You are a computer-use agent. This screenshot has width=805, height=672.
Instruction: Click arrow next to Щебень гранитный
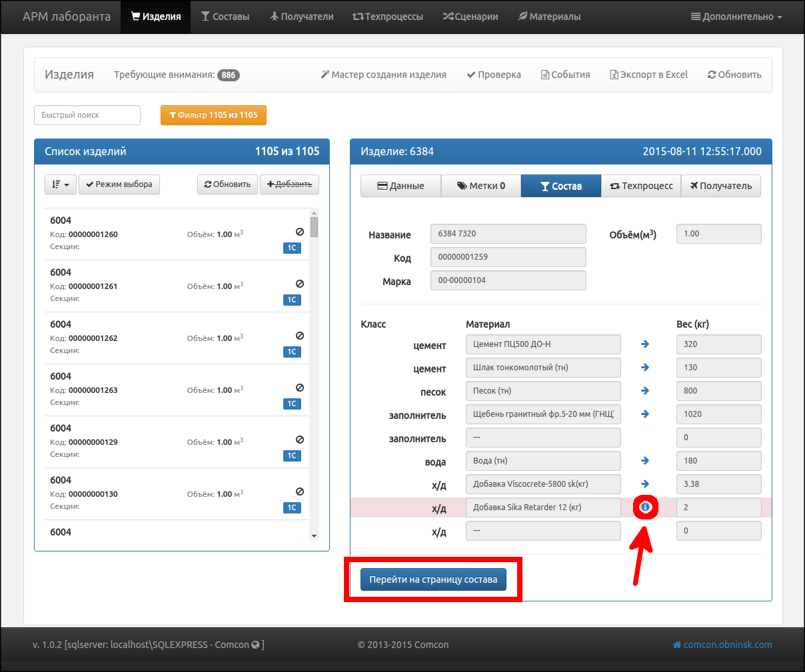tap(645, 414)
